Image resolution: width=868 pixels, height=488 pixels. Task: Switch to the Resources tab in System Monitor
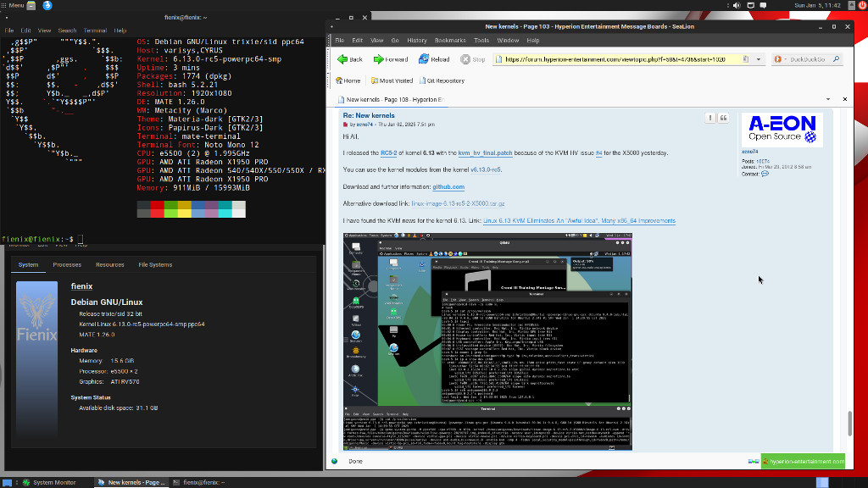[x=109, y=265]
